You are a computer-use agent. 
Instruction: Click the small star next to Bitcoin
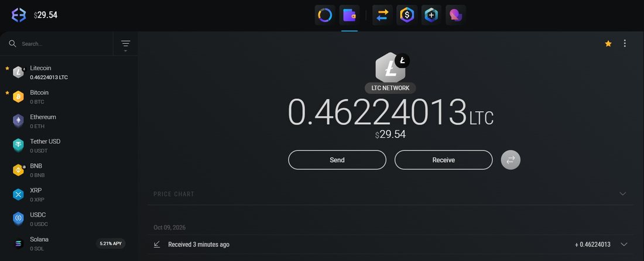click(7, 92)
